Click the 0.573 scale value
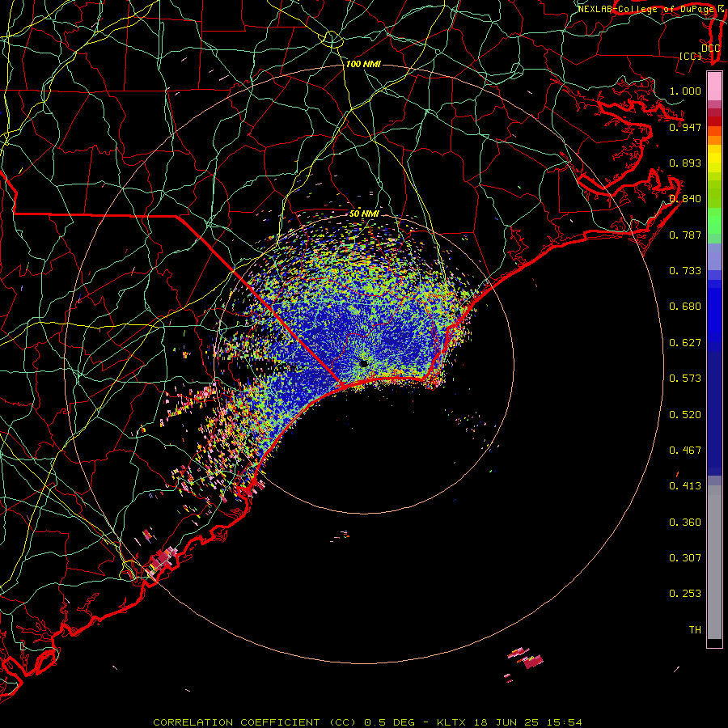 (x=685, y=379)
